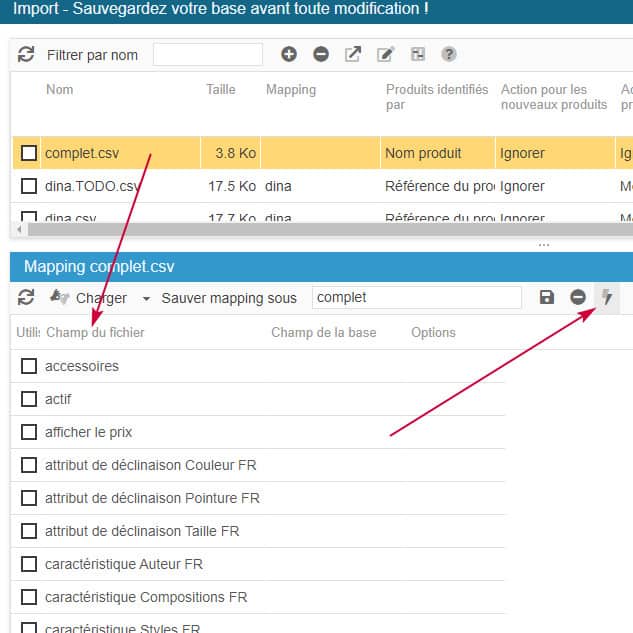The image size is (633, 633).
Task: Refresh the mapping panel
Action: coord(26,298)
